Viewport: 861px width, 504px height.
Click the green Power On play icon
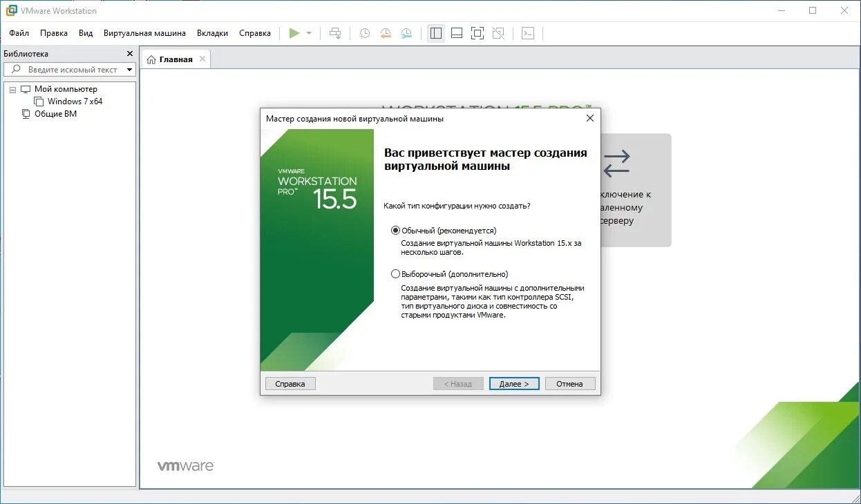pyautogui.click(x=294, y=33)
